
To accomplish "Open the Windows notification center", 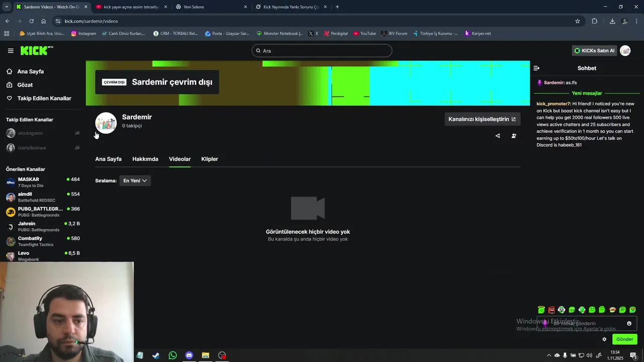I will [x=633, y=355].
